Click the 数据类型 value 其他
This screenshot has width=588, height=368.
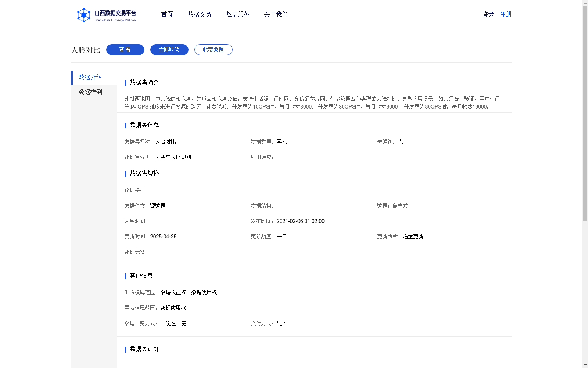click(282, 142)
